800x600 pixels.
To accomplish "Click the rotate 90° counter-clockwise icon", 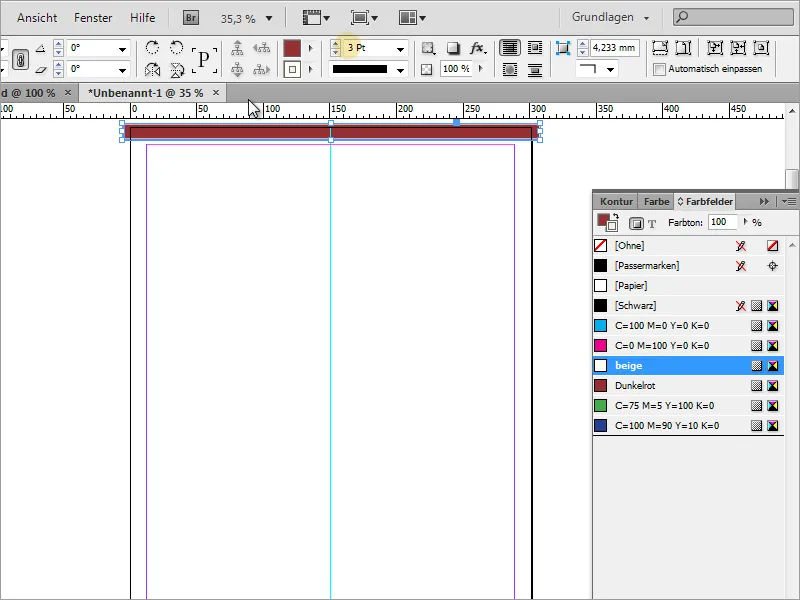I will coord(177,48).
